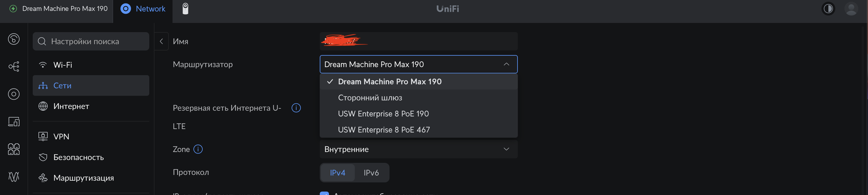
Task: Open the topology view icon
Action: [14, 66]
